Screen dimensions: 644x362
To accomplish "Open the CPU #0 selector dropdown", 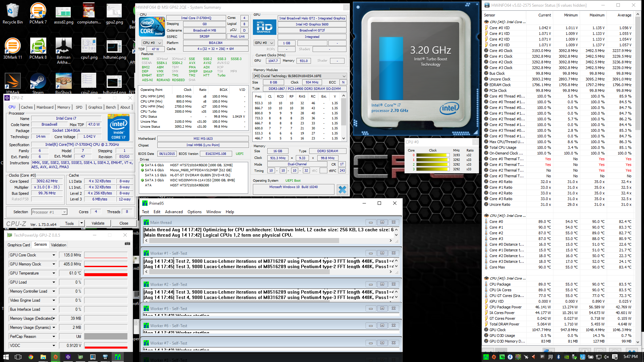I will click(152, 43).
